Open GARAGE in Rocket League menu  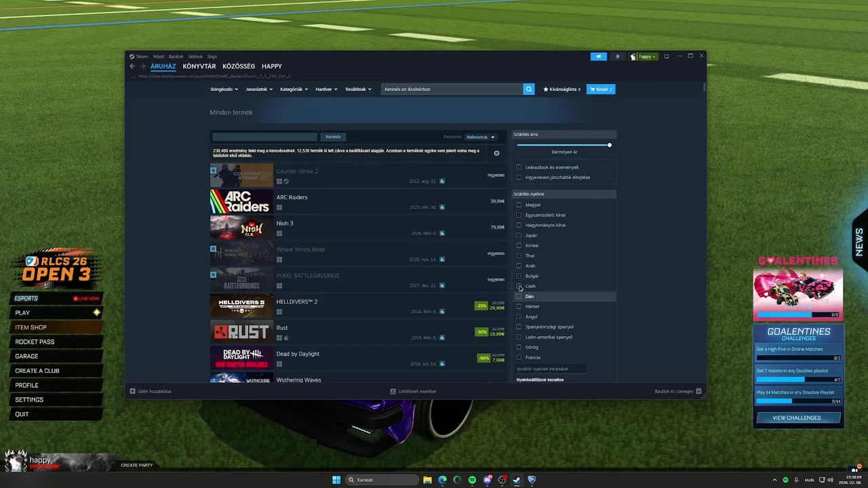coord(57,357)
